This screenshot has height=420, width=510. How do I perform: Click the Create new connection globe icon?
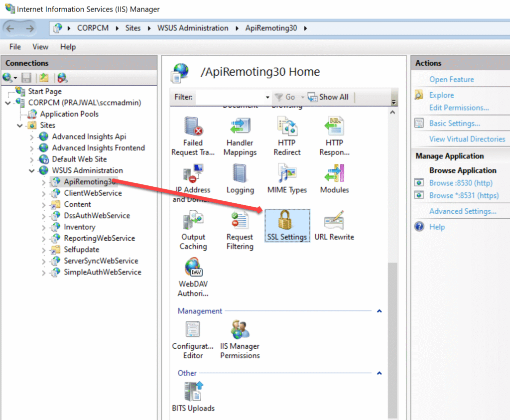(7, 78)
